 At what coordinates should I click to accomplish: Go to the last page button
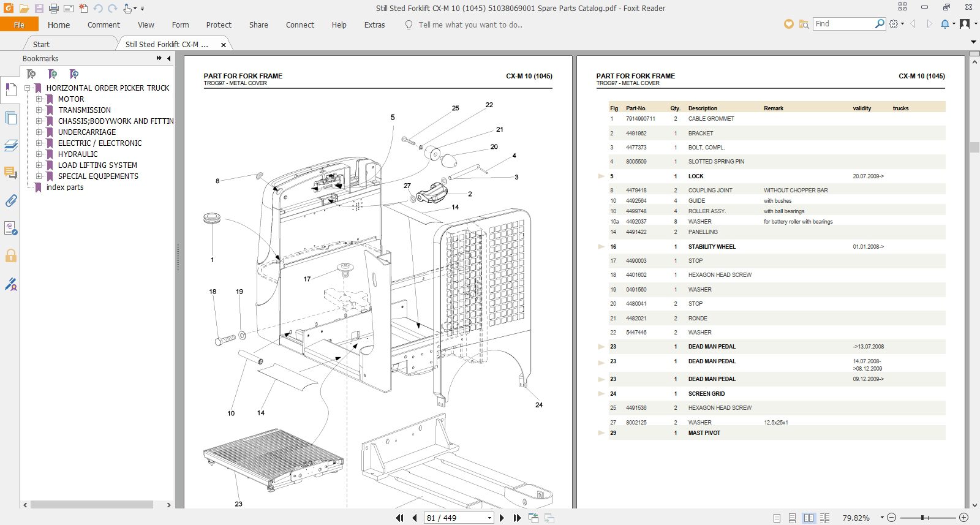[x=518, y=518]
